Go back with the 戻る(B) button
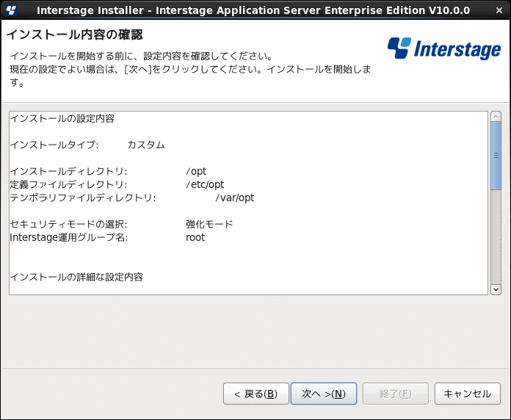 tap(255, 394)
